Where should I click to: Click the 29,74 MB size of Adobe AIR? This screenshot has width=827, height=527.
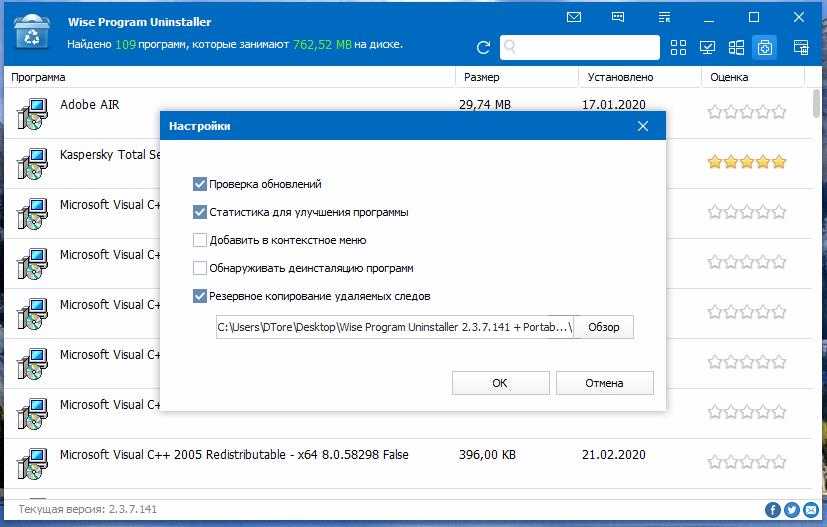click(485, 104)
